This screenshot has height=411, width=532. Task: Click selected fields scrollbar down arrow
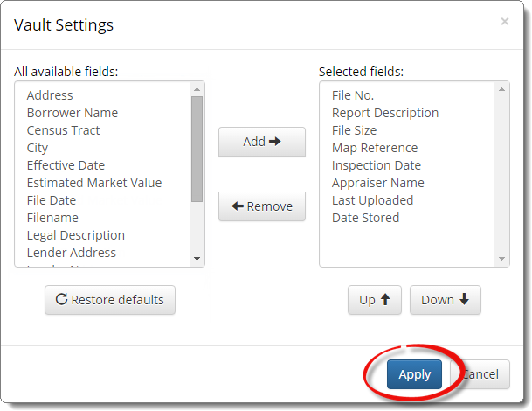click(501, 259)
